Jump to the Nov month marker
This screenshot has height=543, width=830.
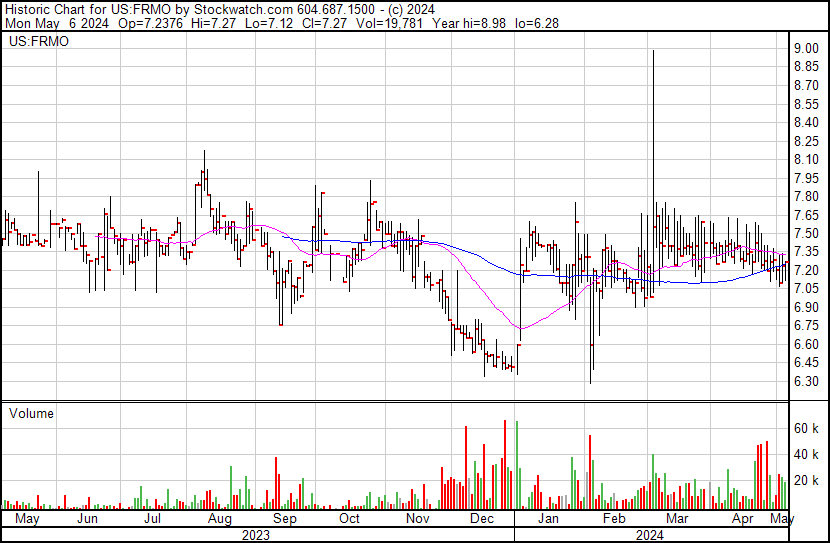(417, 520)
